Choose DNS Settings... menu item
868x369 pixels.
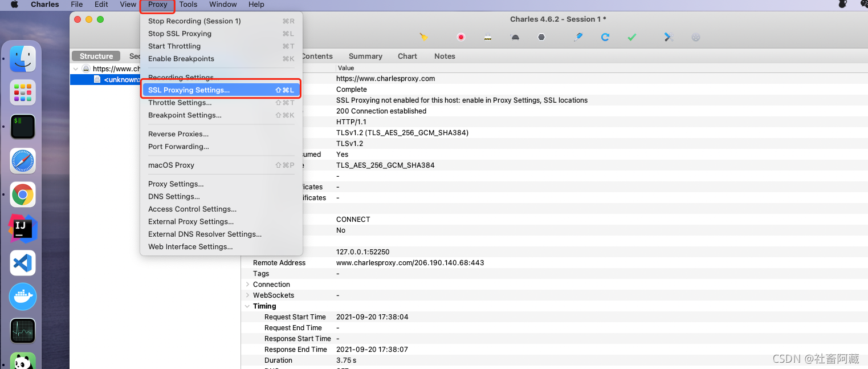pos(221,197)
